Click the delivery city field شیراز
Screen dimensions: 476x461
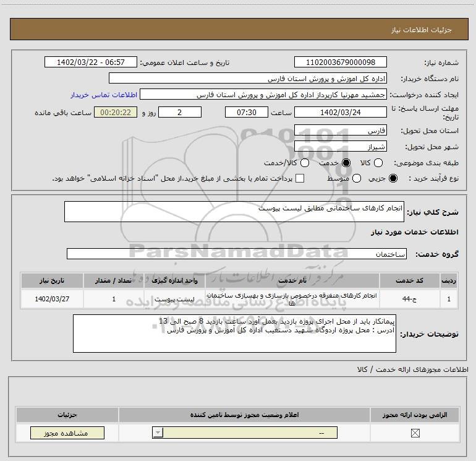pos(340,147)
